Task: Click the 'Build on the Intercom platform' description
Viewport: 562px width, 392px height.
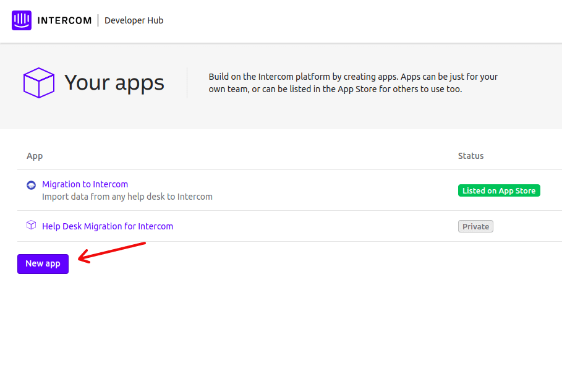Action: [x=353, y=83]
